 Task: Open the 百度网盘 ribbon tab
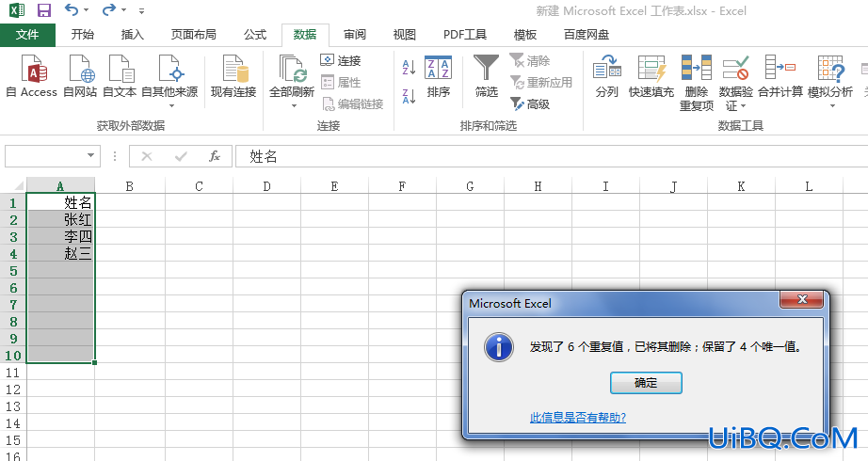point(587,35)
